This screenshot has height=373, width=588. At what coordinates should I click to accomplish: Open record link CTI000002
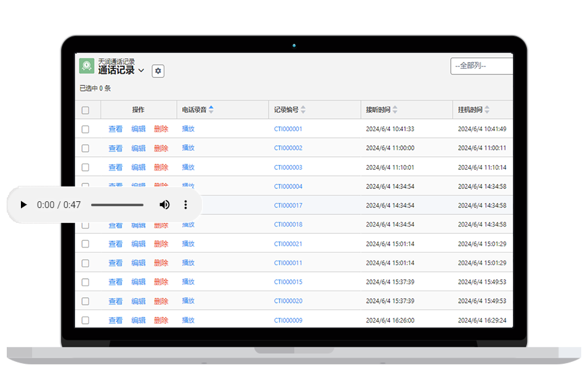tap(288, 148)
